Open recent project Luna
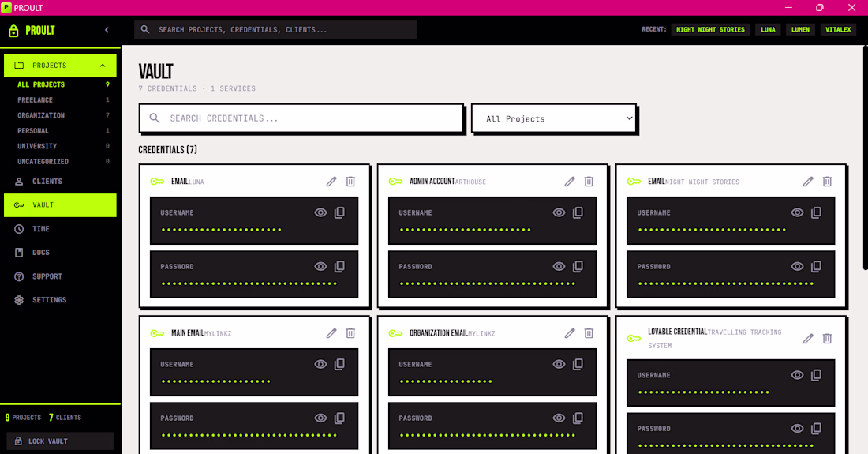 point(768,30)
